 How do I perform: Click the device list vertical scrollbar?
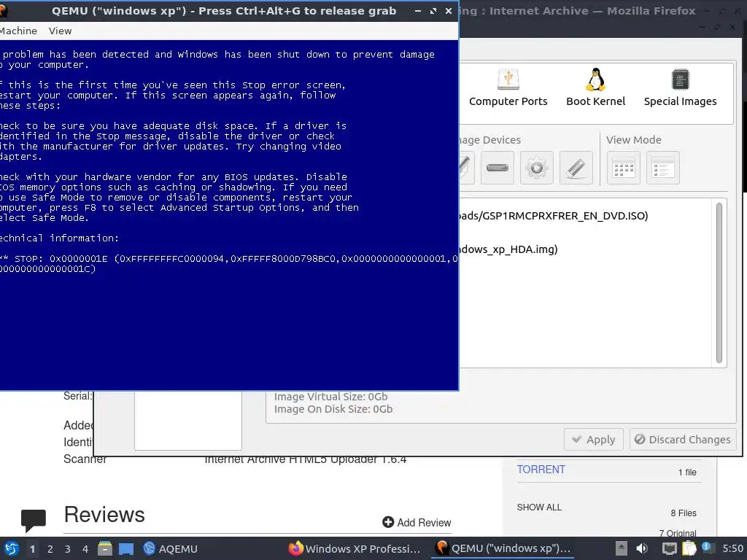[x=719, y=283]
